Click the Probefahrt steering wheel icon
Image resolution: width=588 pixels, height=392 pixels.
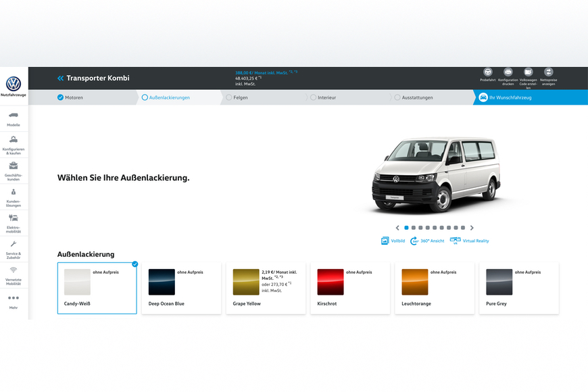(487, 72)
